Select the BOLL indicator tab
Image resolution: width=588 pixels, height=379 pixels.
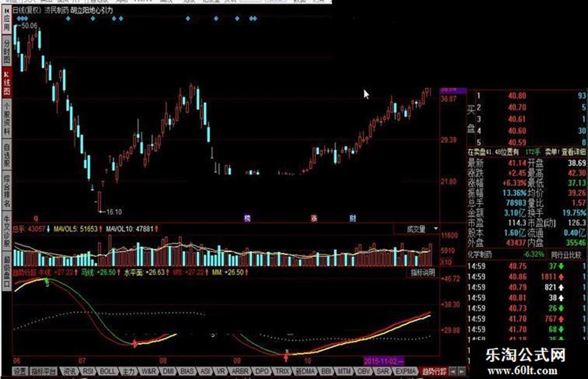[x=108, y=372]
